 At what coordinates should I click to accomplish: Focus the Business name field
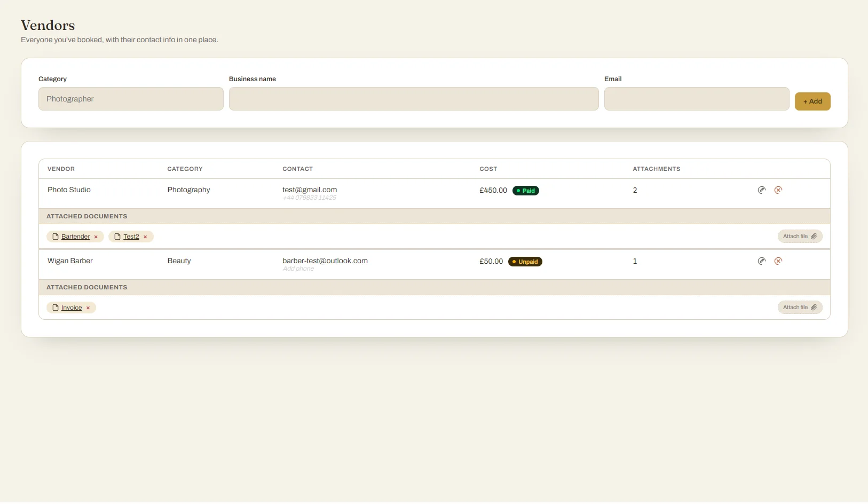pyautogui.click(x=414, y=99)
